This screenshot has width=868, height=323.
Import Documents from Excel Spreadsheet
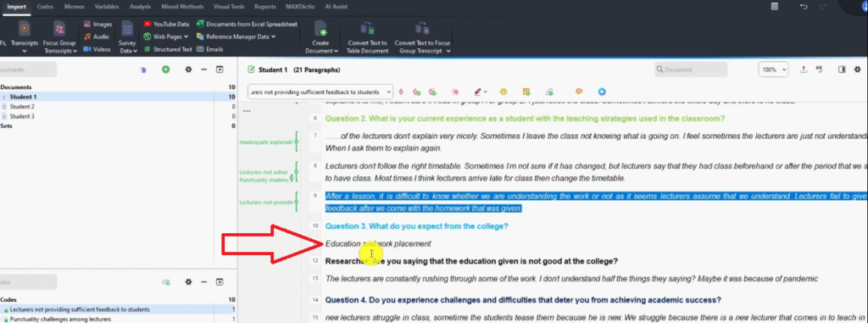point(247,24)
